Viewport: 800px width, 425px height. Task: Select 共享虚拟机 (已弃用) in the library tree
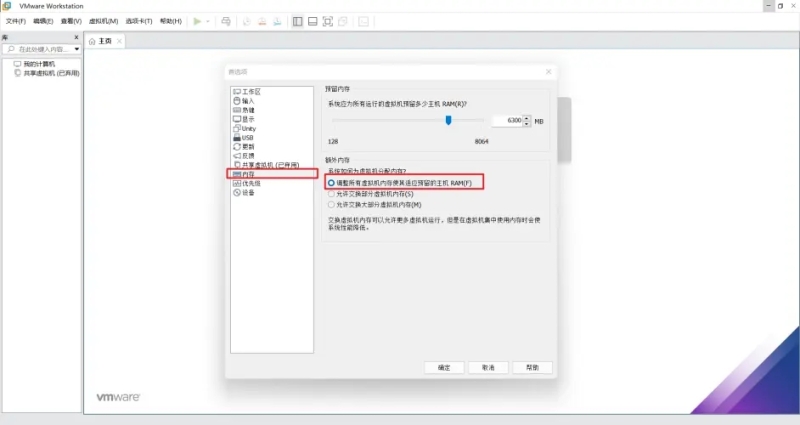click(47, 73)
